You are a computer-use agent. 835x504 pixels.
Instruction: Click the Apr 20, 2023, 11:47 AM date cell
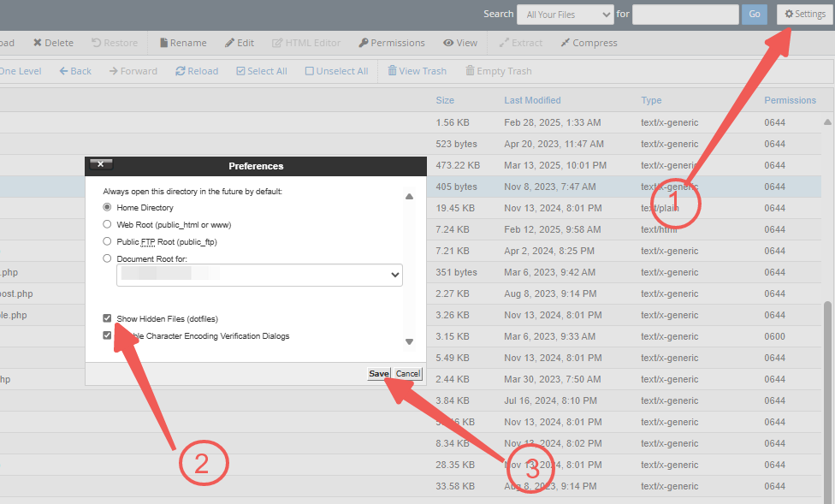click(x=554, y=144)
